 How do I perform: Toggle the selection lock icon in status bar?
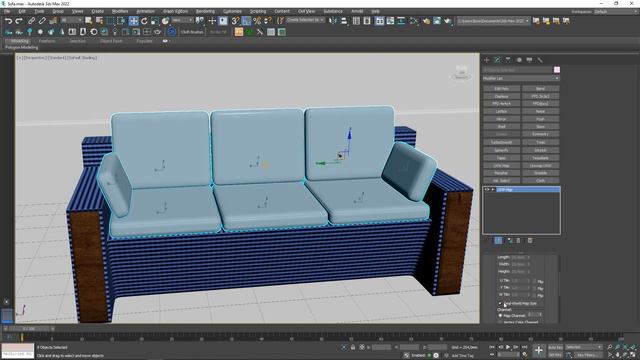coord(353,347)
